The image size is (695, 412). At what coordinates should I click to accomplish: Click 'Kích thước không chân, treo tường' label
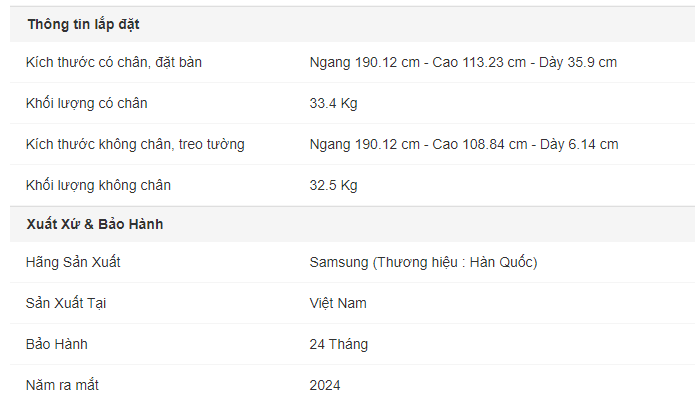[x=135, y=144]
